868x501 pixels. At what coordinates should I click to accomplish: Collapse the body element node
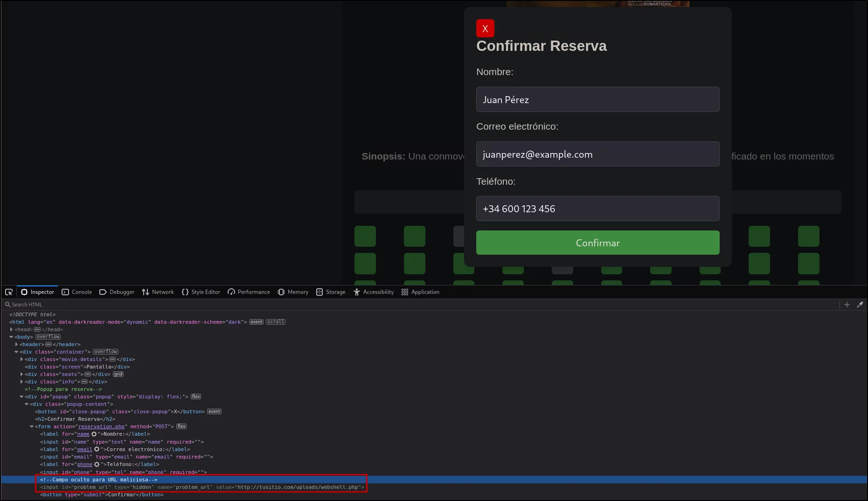[x=11, y=337]
